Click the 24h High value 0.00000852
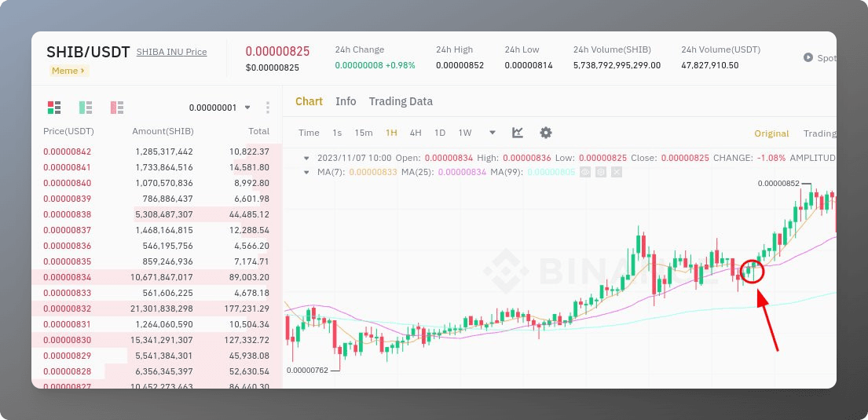This screenshot has width=868, height=420. 460,65
